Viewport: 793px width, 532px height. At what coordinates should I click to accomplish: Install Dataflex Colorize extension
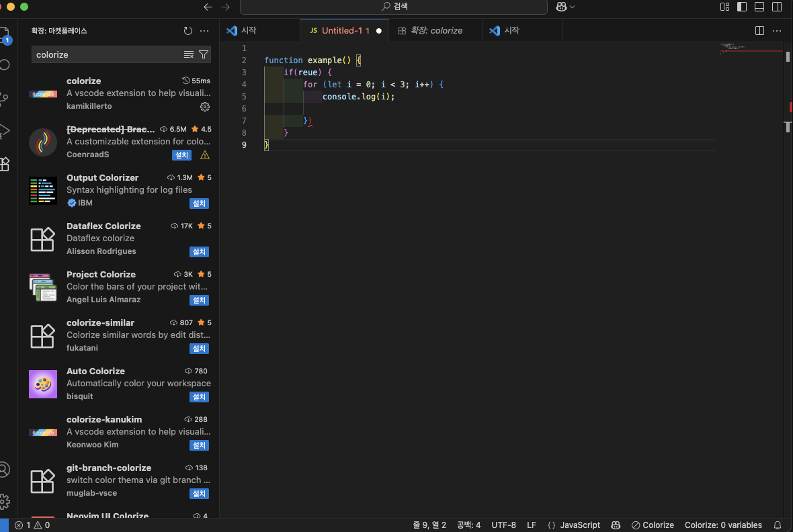point(200,252)
